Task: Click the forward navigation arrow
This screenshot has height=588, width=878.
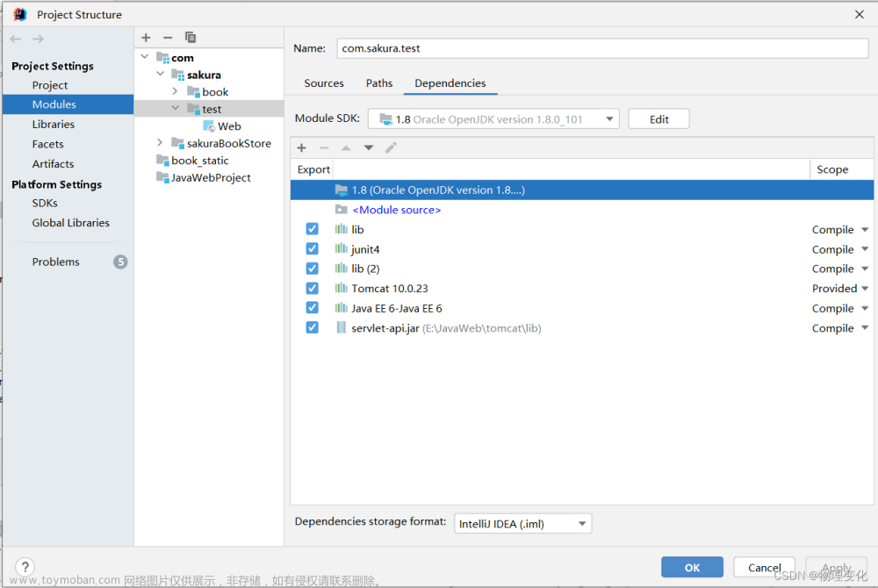Action: pyautogui.click(x=38, y=39)
